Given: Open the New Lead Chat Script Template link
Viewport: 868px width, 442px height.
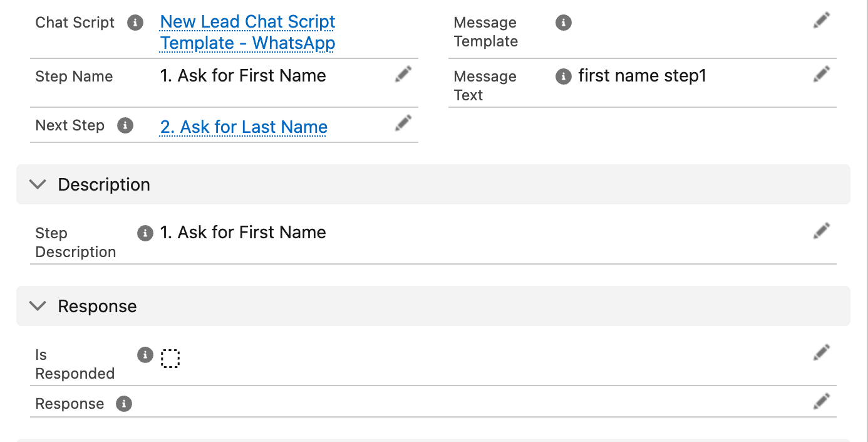Looking at the screenshot, I should coord(247,32).
